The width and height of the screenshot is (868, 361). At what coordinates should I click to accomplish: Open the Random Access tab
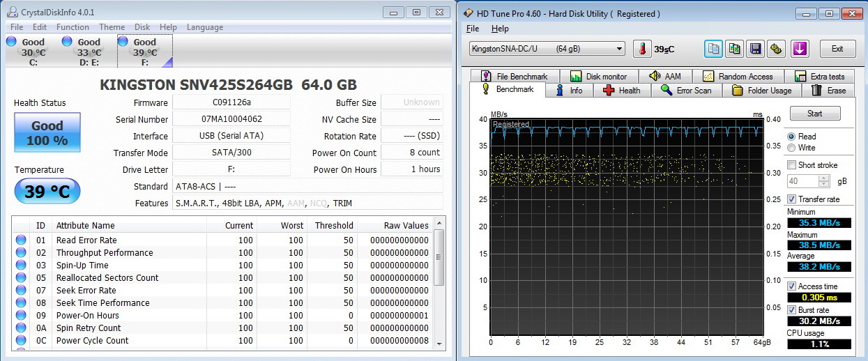click(x=738, y=77)
